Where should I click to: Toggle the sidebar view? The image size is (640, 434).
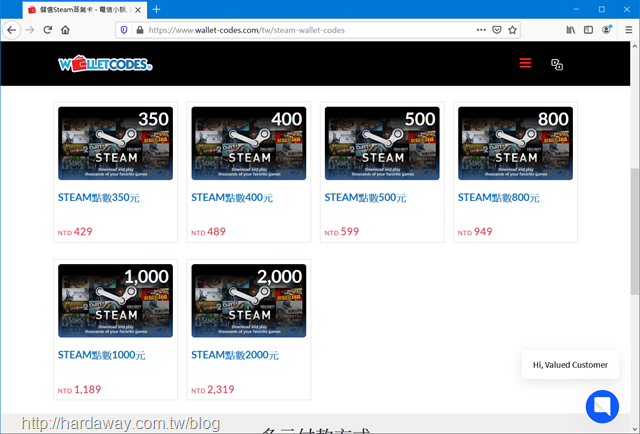588,30
